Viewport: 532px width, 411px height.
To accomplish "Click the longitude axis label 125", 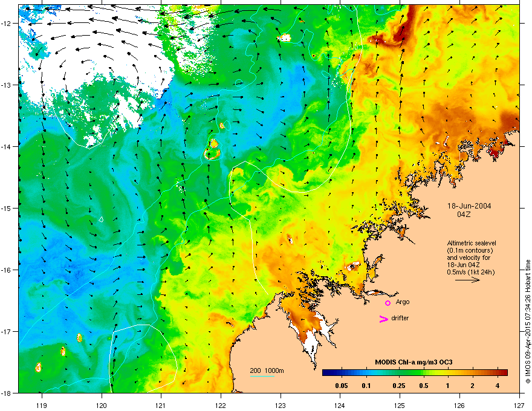I will point(400,405).
